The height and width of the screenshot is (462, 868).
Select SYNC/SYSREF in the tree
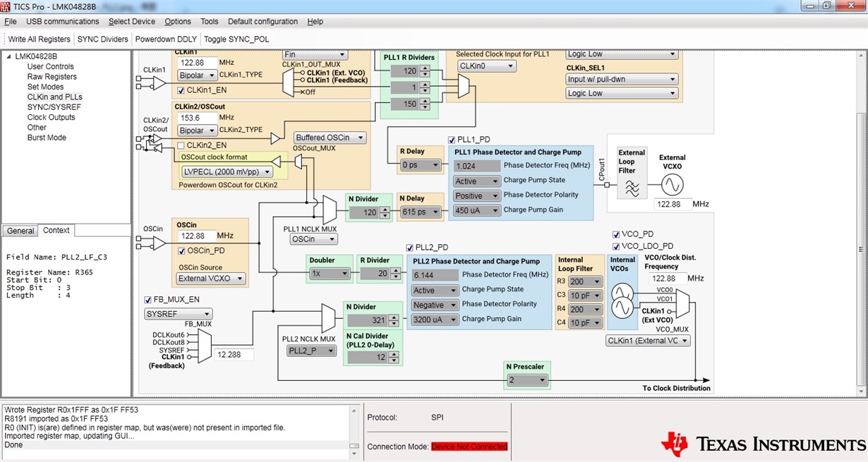pyautogui.click(x=55, y=107)
